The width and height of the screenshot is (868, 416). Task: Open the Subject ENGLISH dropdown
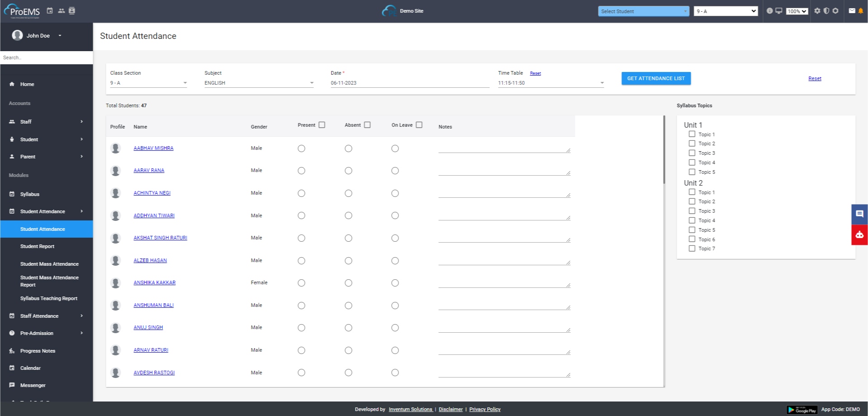[x=259, y=83]
